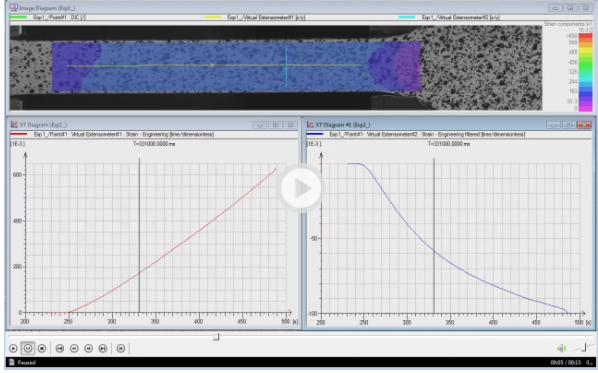Select the green Point#1 DIC legend entry
Image resolution: width=598 pixels, height=373 pixels.
tap(48, 17)
